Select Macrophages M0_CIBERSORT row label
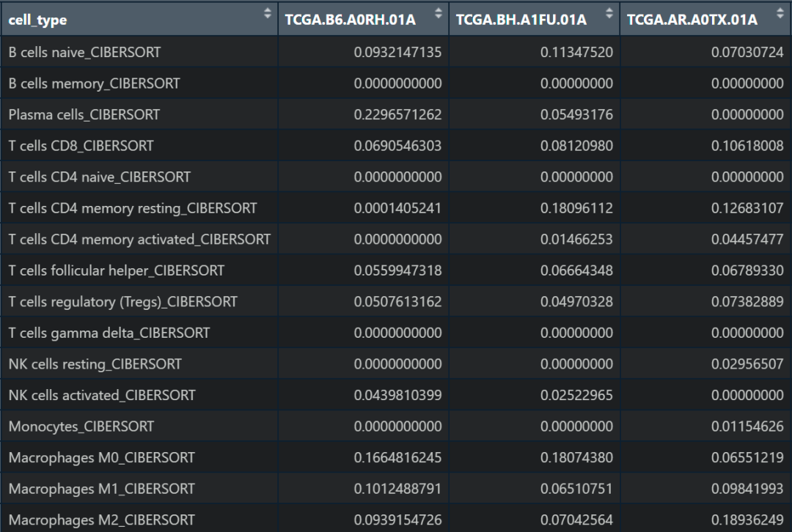792x532 pixels. [101, 458]
